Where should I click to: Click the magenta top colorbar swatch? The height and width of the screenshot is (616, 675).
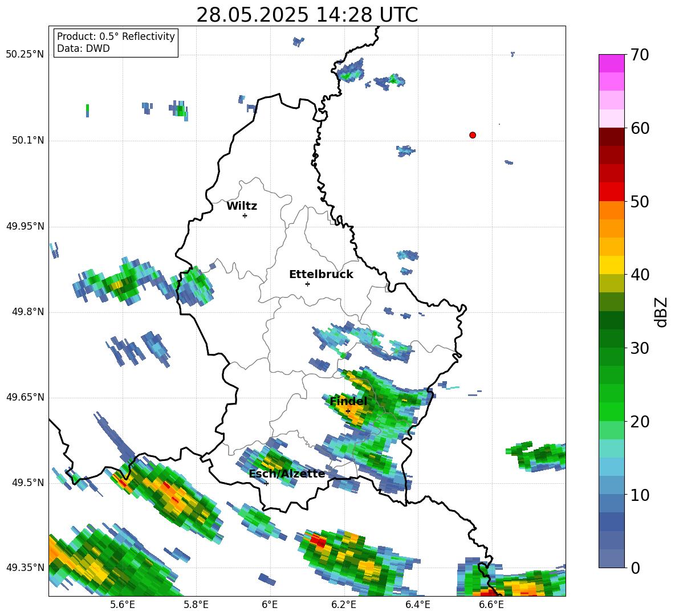pyautogui.click(x=611, y=63)
